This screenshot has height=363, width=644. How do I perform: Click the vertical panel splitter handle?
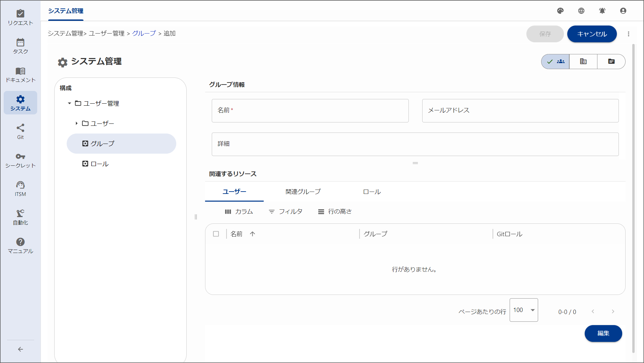(196, 217)
